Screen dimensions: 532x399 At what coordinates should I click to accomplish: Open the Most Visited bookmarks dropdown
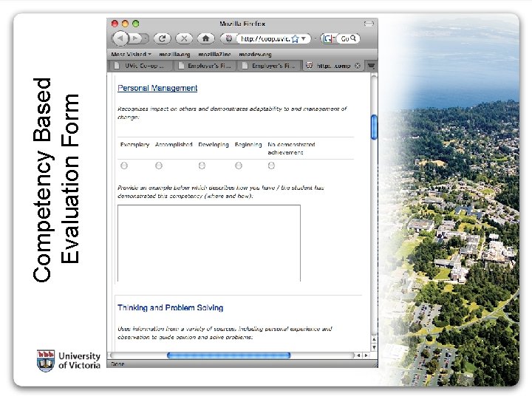[x=131, y=54]
